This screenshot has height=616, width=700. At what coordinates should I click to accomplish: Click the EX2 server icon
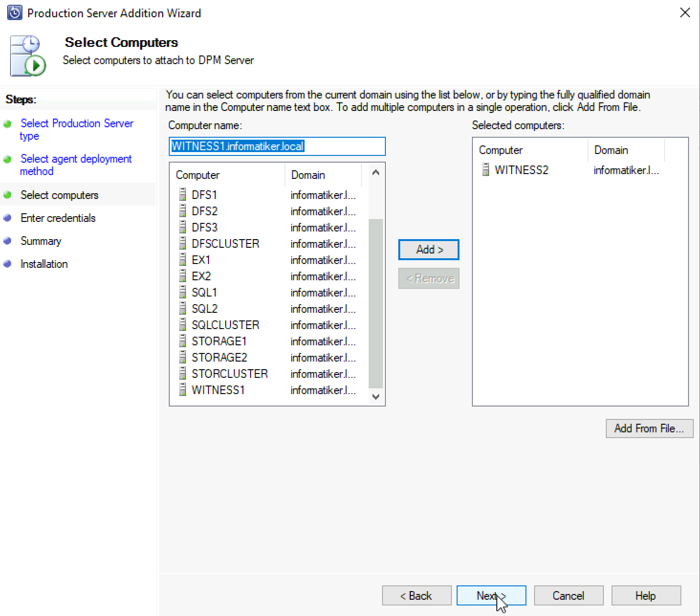click(182, 276)
